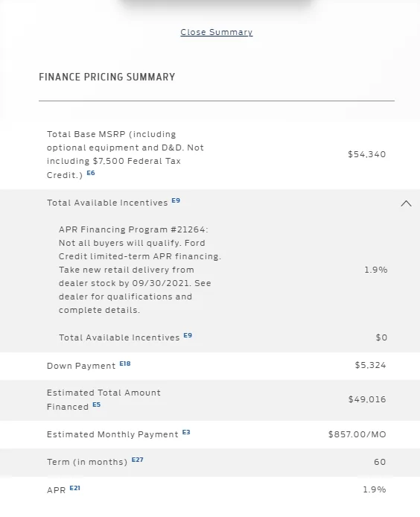Open E9 footnote beside the $0 incentives row
Viewport: 420px width, 517px height.
[188, 335]
